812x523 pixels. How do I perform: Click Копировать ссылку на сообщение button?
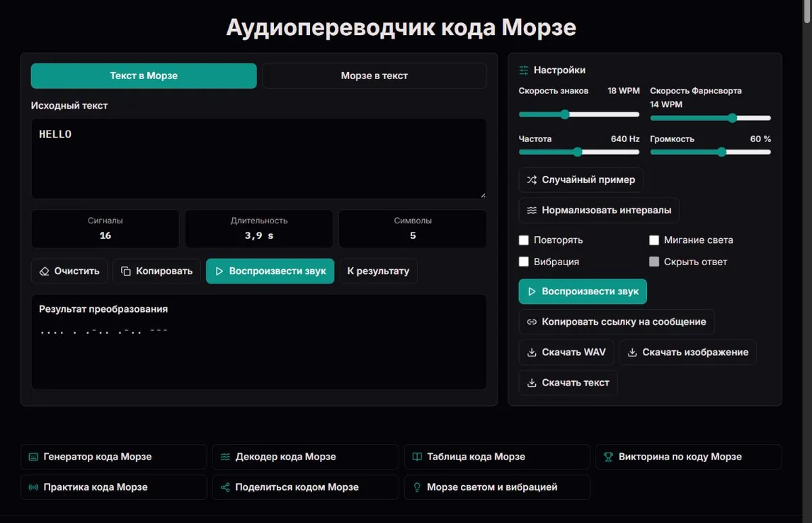pos(616,322)
